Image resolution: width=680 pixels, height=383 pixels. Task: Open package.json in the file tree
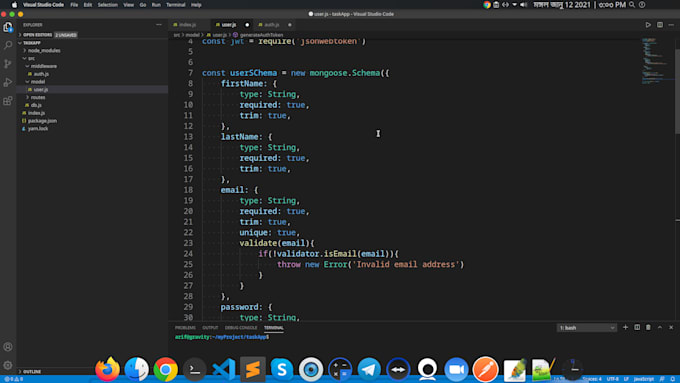click(42, 121)
